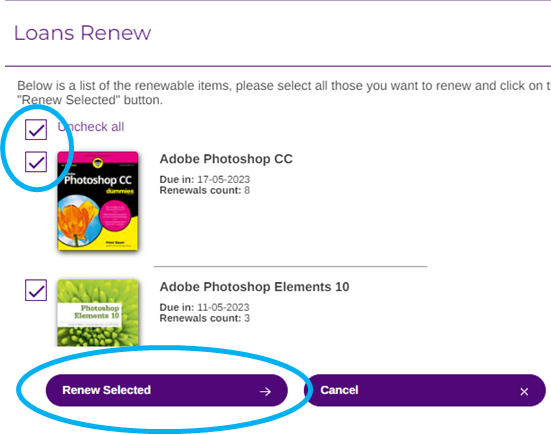Toggle the Uncheck all master checkbox
Viewport: 551px width, 434px height.
click(x=36, y=130)
